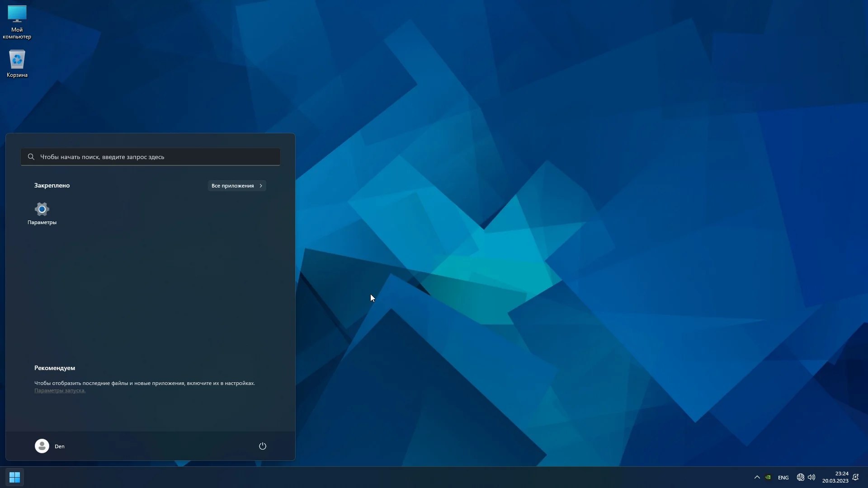
Task: Click the search magnifier icon
Action: point(31,157)
